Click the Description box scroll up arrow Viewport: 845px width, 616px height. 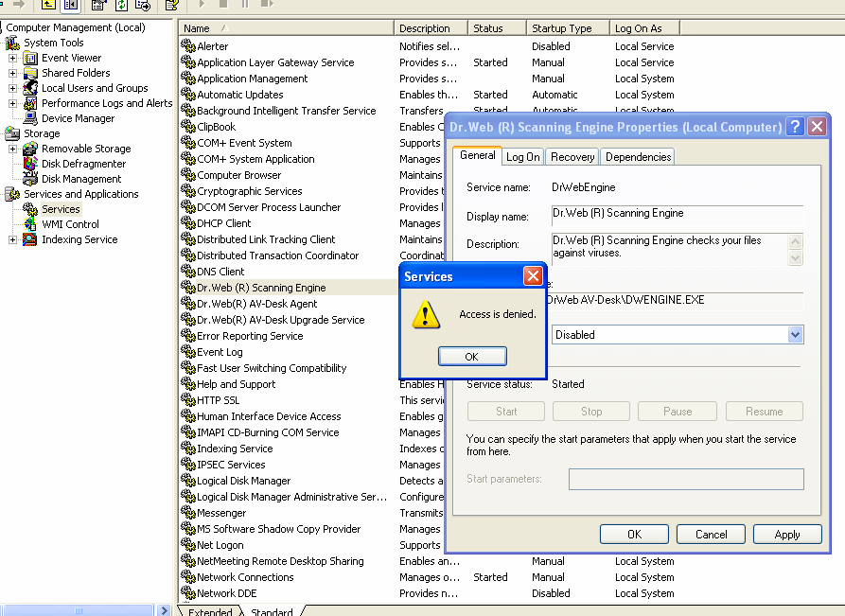(x=795, y=241)
